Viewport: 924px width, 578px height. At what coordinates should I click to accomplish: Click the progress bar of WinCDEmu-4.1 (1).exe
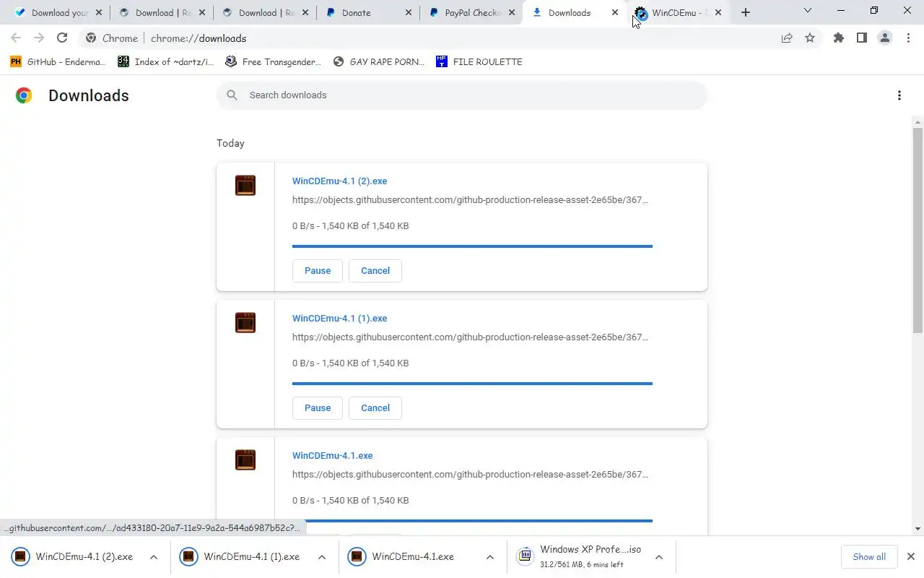472,384
